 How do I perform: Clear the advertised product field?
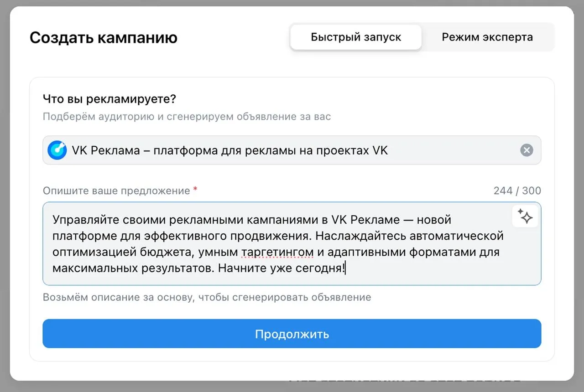click(527, 150)
